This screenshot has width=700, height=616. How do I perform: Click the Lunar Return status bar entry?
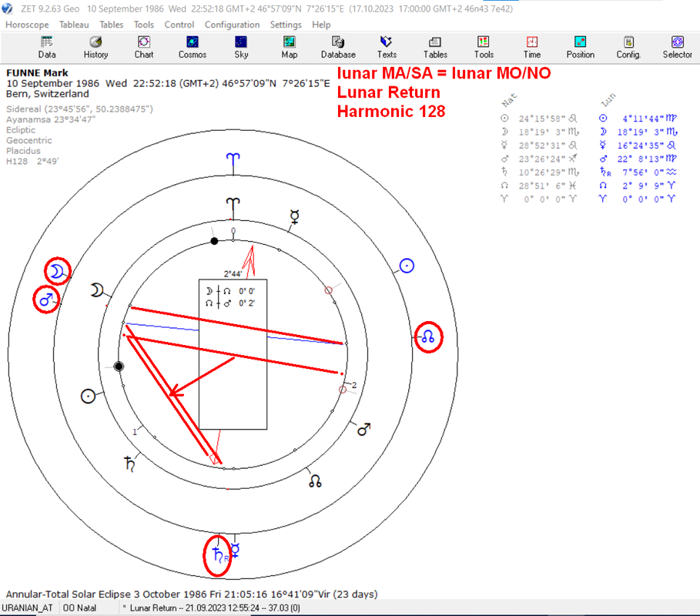pyautogui.click(x=211, y=608)
